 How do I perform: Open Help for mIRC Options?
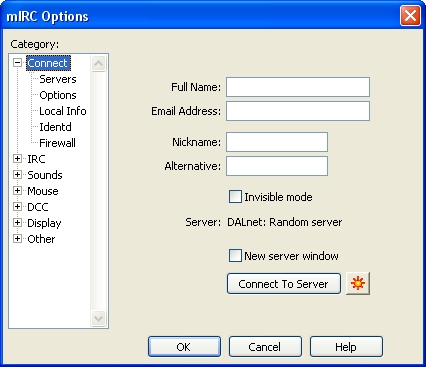(x=346, y=347)
